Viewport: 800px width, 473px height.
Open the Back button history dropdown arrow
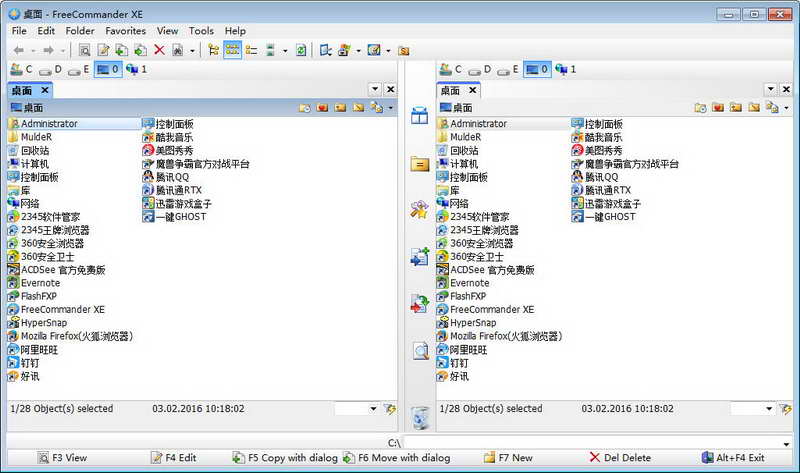33,51
